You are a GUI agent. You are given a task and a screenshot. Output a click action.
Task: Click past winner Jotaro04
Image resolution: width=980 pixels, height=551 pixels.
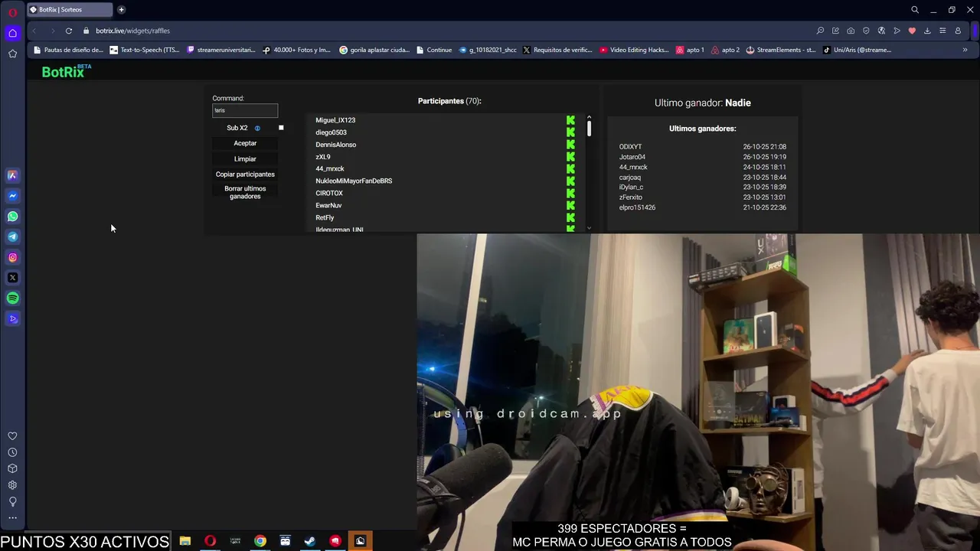632,157
